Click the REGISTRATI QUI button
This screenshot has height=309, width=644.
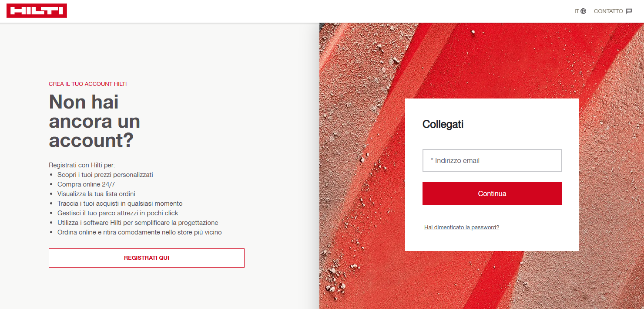click(146, 258)
